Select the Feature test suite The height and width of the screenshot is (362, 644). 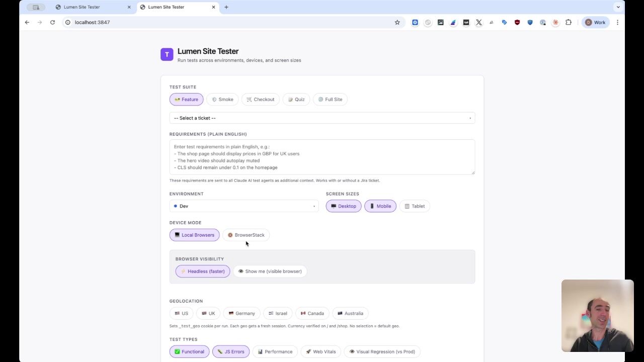coord(187,100)
